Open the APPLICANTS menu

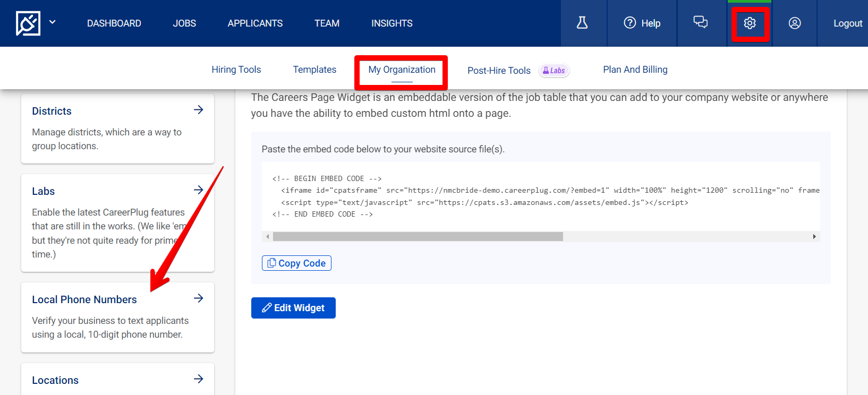(255, 23)
